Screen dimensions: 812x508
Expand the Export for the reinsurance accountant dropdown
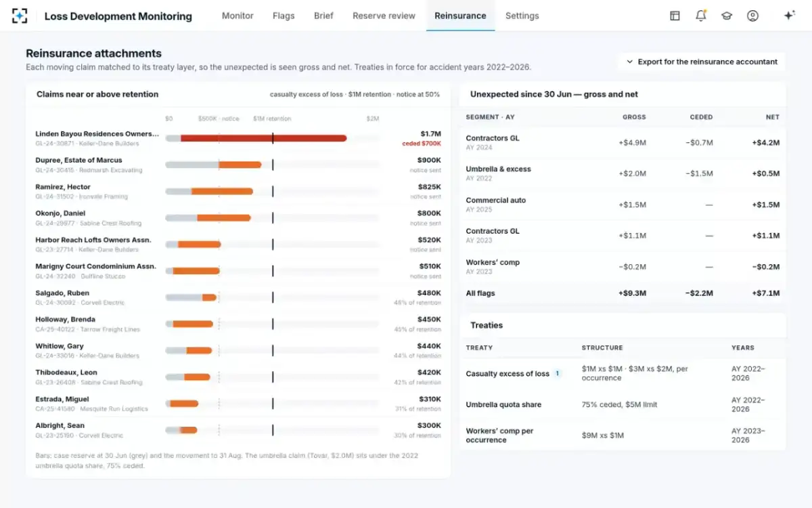pyautogui.click(x=701, y=62)
